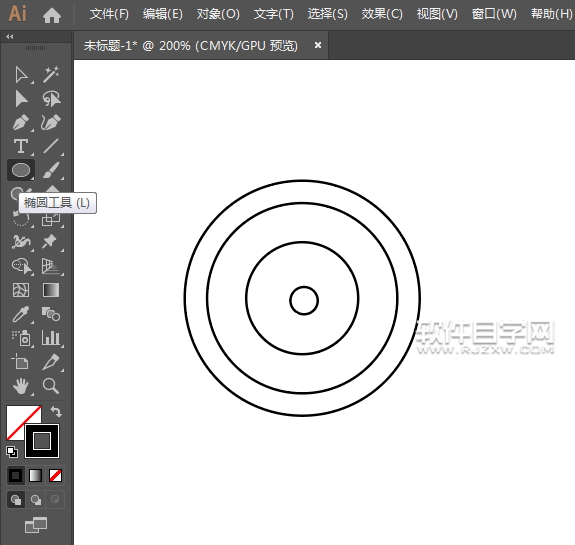Switch to Draw Behind mode

click(36, 500)
